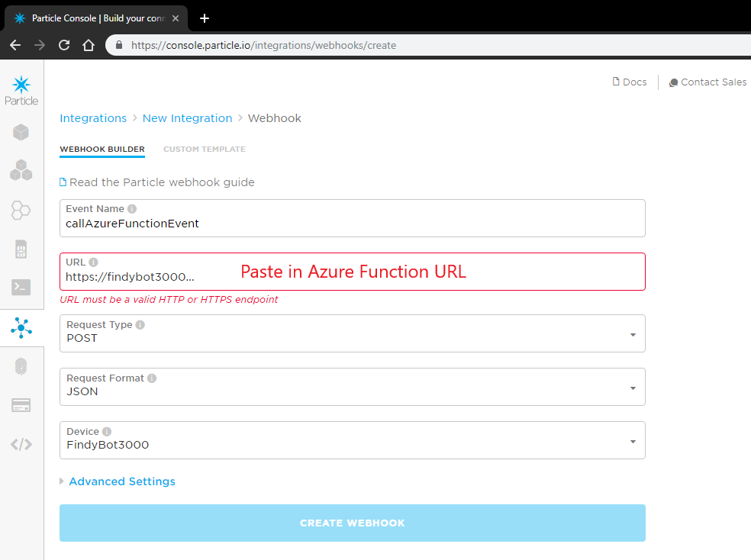Open a new browser tab
751x560 pixels.
tap(205, 18)
